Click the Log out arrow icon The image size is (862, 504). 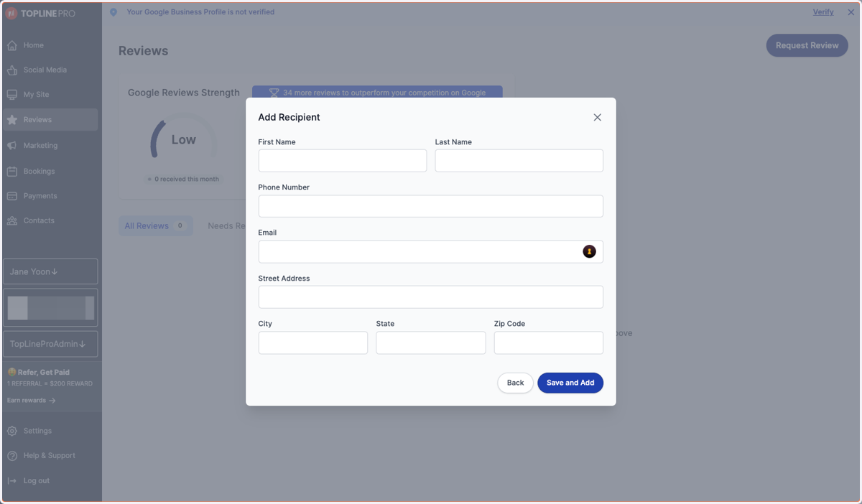coord(12,481)
